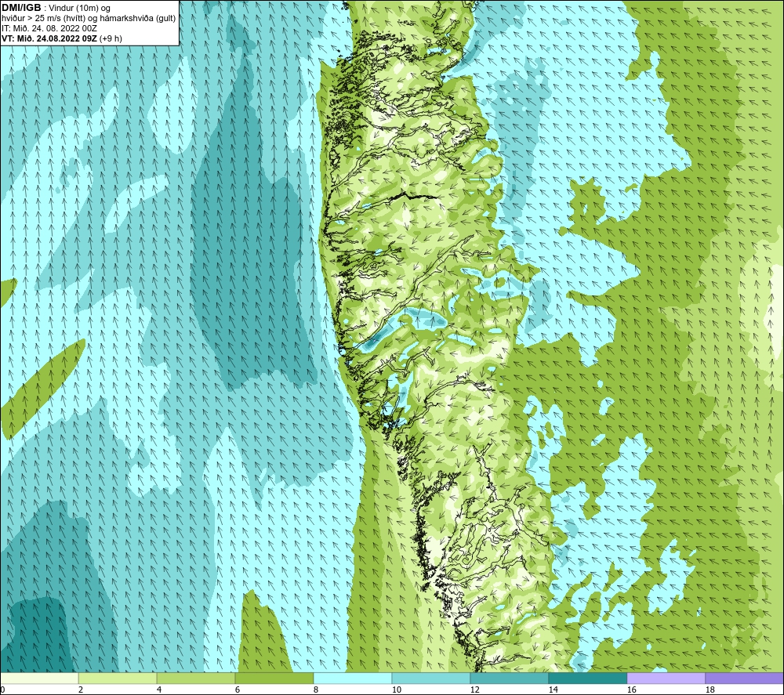784x695 pixels.
Task: Click the 'Vindur (10m) og' label
Action: point(80,9)
